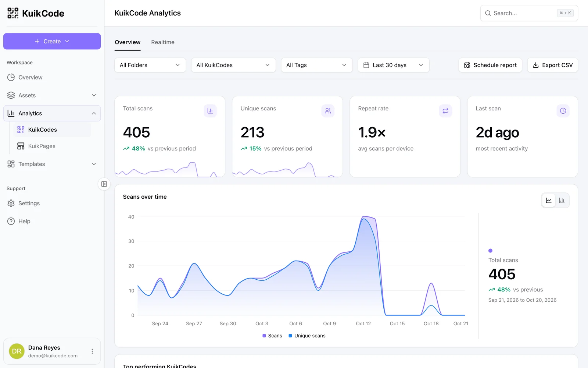Click the Help question mark icon
The width and height of the screenshot is (588, 368).
(x=11, y=221)
